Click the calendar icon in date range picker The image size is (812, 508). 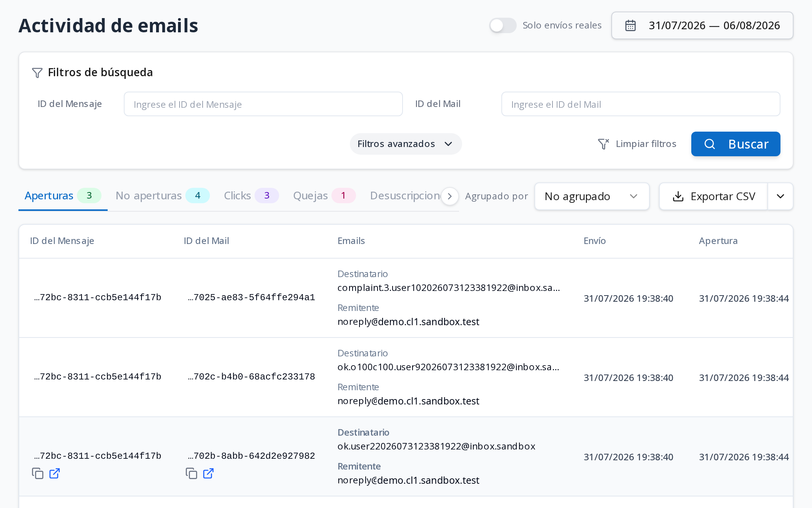tap(631, 25)
